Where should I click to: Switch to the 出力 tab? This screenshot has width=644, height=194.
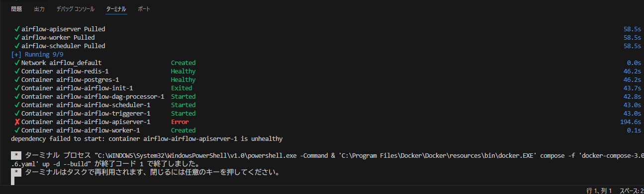(x=39, y=9)
